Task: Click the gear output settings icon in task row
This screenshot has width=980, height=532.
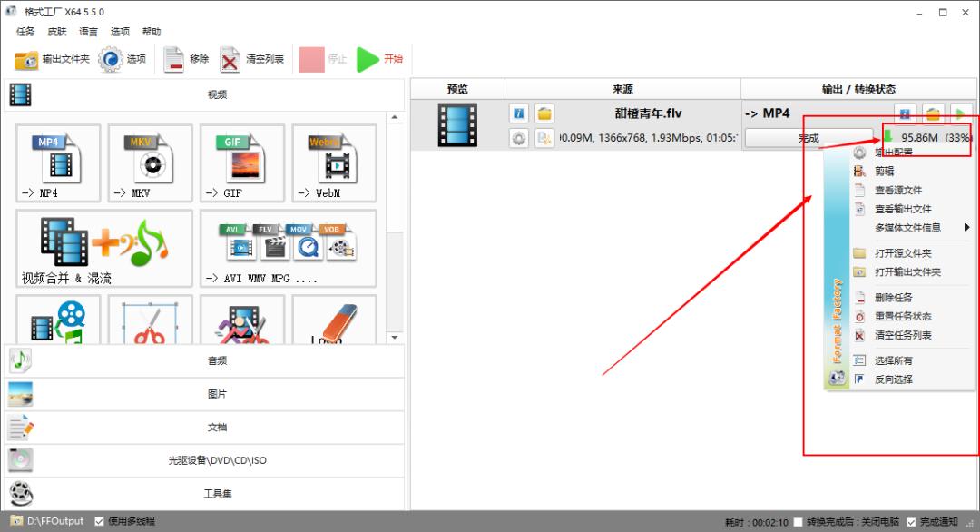Action: (x=519, y=138)
